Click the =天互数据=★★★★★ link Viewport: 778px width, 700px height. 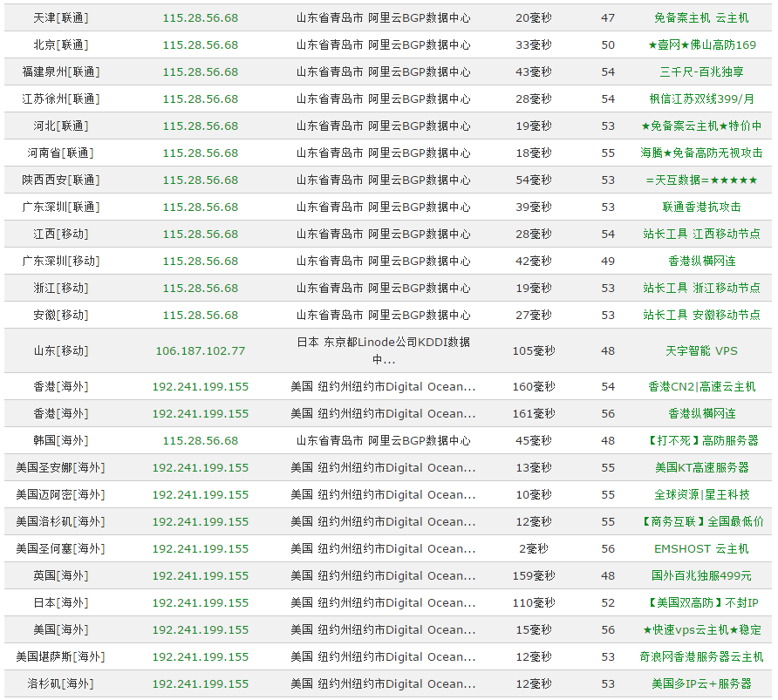[x=700, y=180]
